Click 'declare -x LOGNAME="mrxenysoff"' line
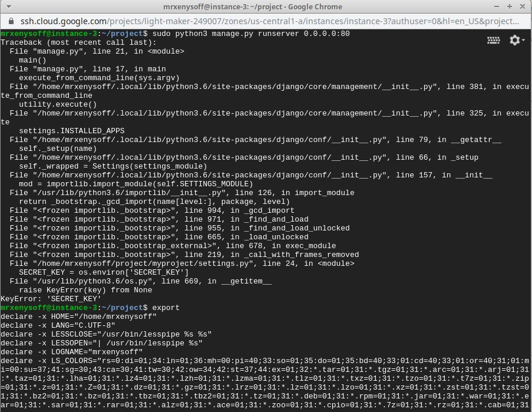This screenshot has width=532, height=412. click(x=72, y=351)
